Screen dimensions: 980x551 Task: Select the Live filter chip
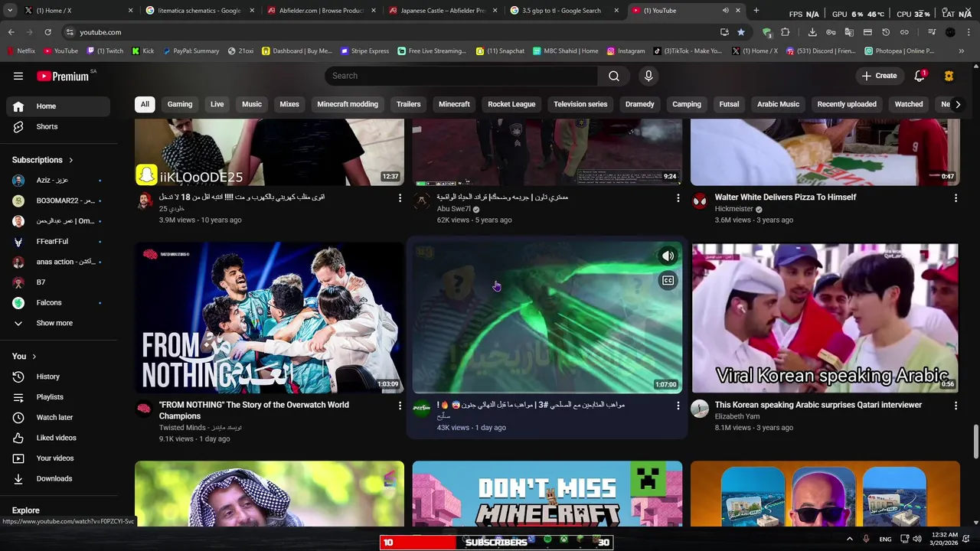[x=217, y=104]
